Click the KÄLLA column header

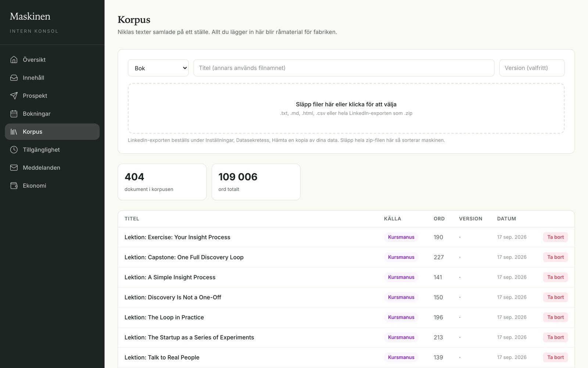pyautogui.click(x=392, y=219)
